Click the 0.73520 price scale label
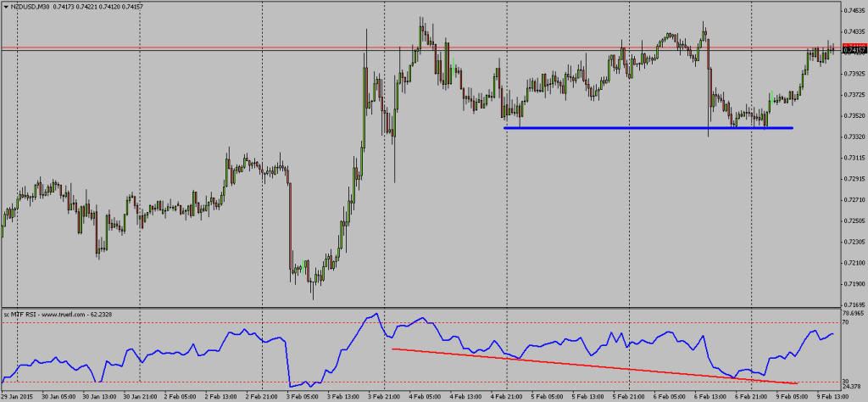Screen dimensions: 868x402 (854, 115)
